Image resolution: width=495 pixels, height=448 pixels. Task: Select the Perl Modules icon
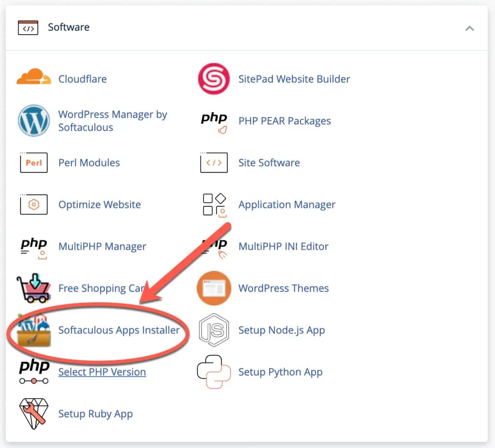coord(33,163)
